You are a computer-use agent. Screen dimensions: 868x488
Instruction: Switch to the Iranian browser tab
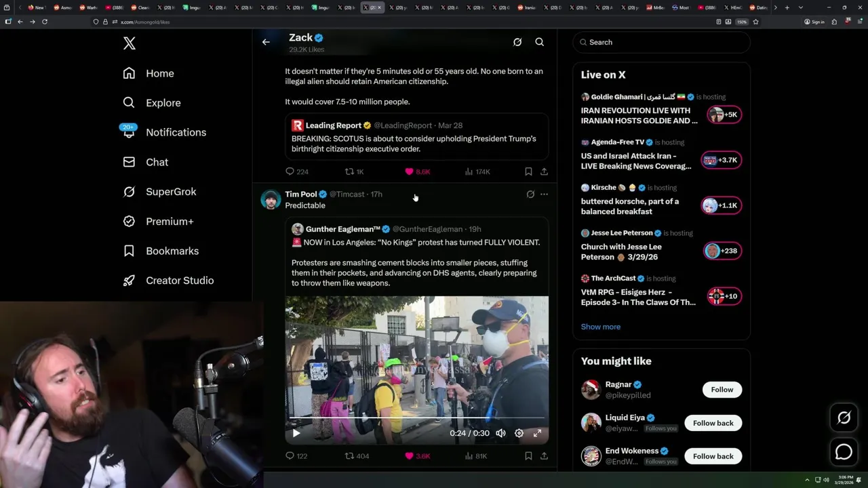pyautogui.click(x=528, y=7)
